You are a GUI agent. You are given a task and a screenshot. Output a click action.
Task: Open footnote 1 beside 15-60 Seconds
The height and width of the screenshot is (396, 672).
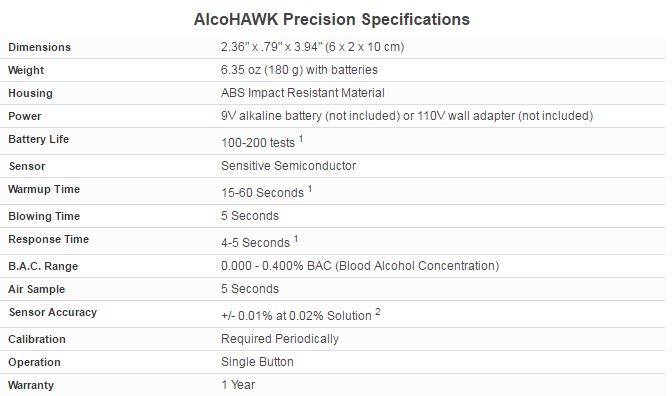pos(310,189)
